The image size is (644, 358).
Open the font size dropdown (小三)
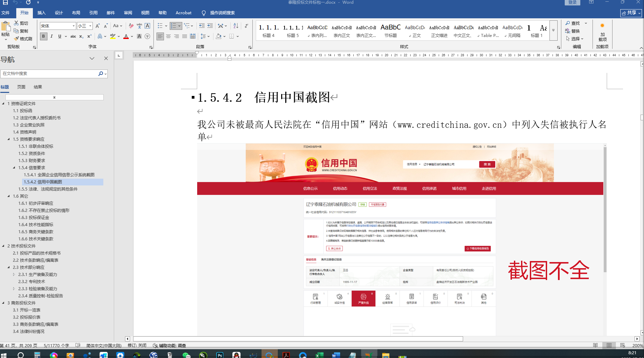[x=90, y=26]
